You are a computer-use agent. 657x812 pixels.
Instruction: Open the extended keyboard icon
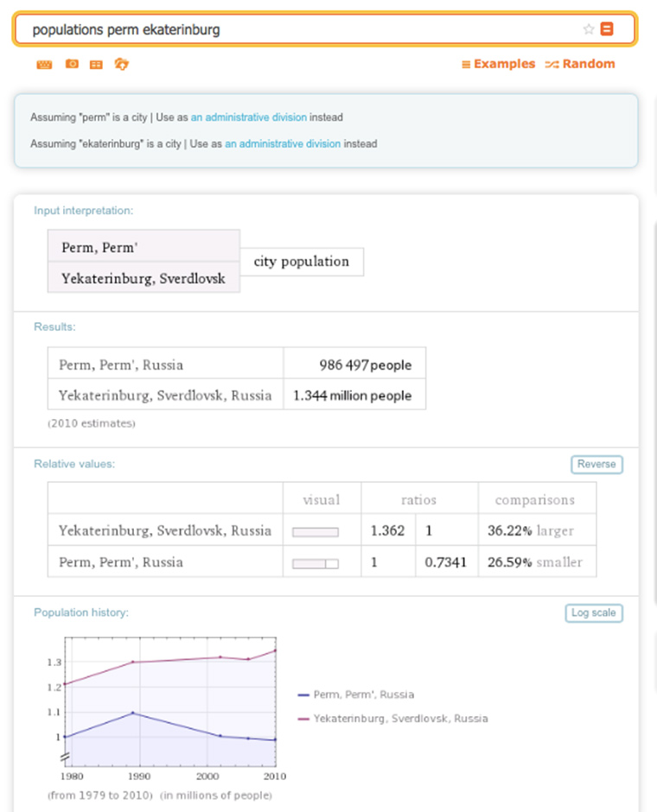coord(44,64)
